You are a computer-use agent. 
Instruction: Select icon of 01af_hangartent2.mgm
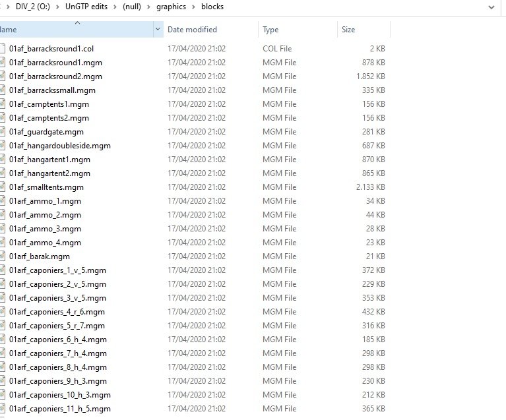(3, 173)
